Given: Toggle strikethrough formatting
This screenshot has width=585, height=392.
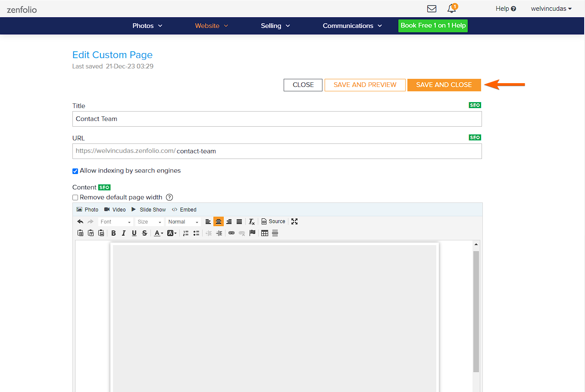Looking at the screenshot, I should tap(144, 233).
